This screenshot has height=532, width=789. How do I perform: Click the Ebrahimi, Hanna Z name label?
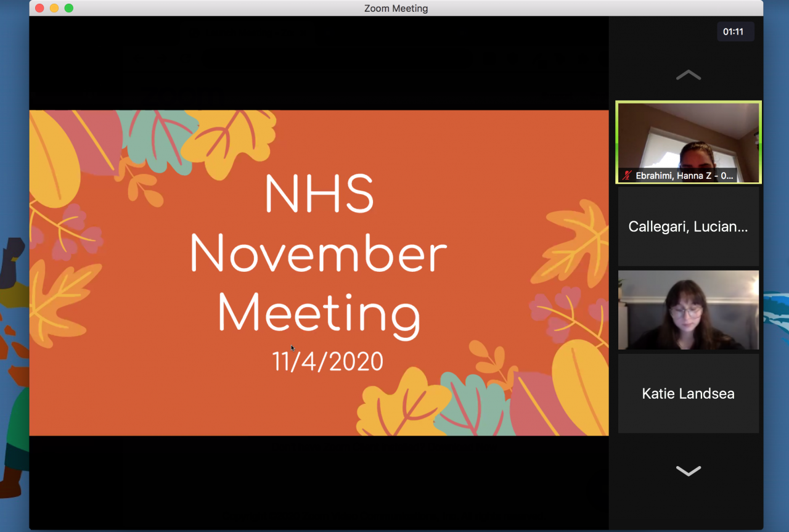[685, 176]
